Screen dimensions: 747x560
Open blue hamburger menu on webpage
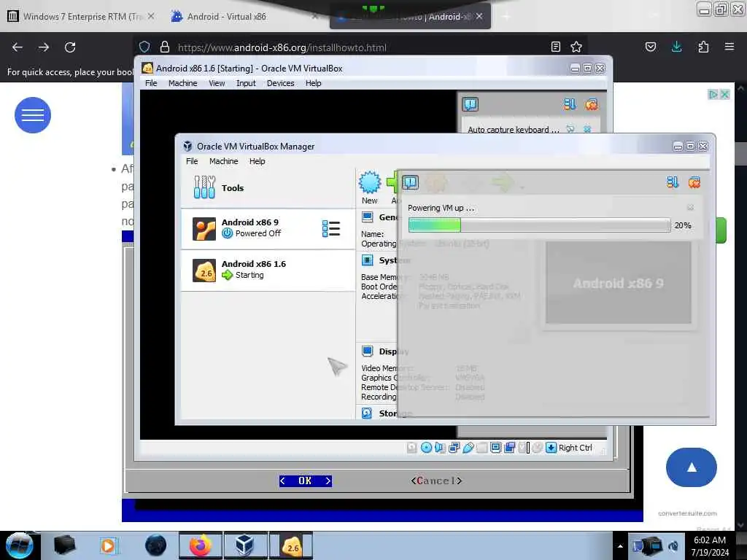pos(32,114)
